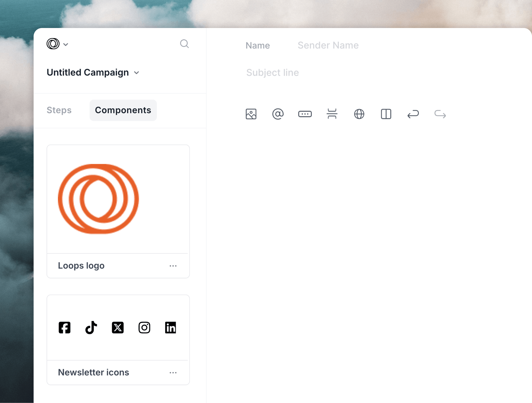Switch to the Steps tab

[59, 110]
